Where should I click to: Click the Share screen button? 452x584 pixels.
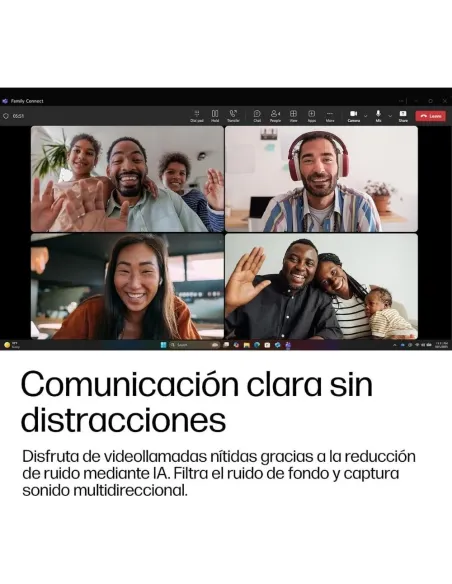[403, 116]
